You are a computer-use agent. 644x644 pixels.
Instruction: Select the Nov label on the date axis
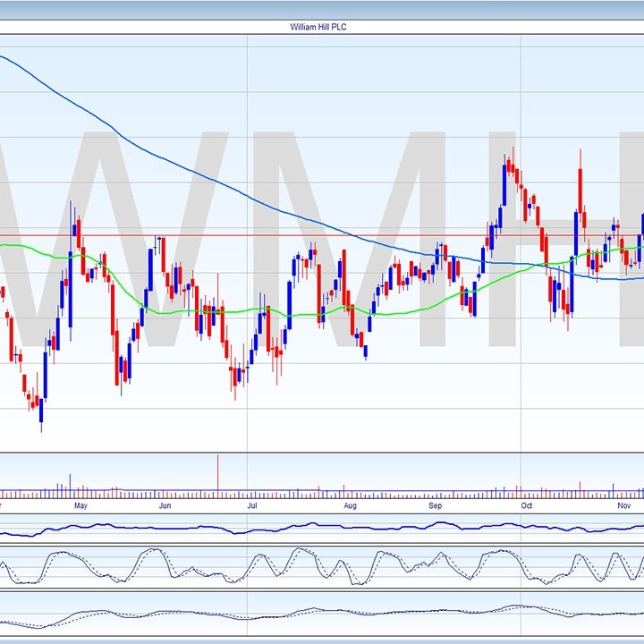(x=624, y=505)
